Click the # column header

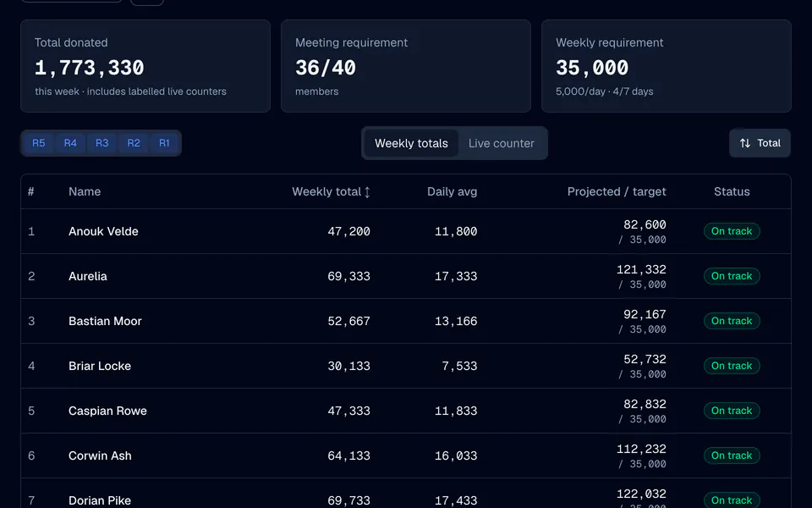tap(31, 192)
